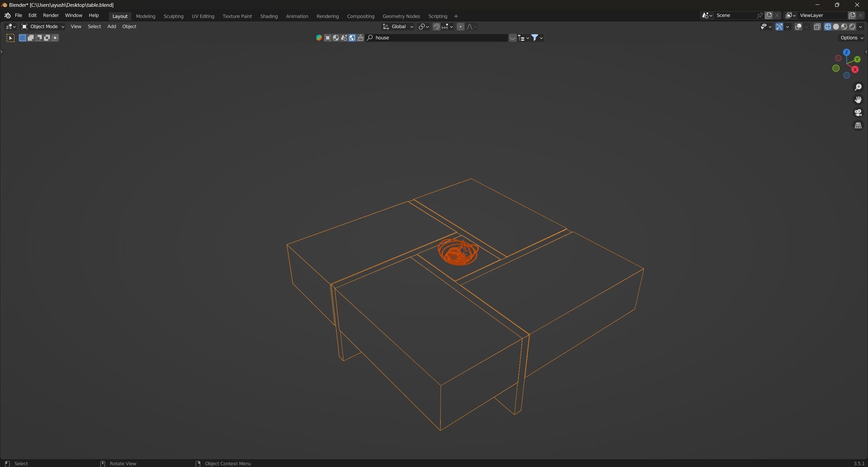Switch to the Shading workspace tab
This screenshot has width=868, height=467.
pyautogui.click(x=269, y=16)
